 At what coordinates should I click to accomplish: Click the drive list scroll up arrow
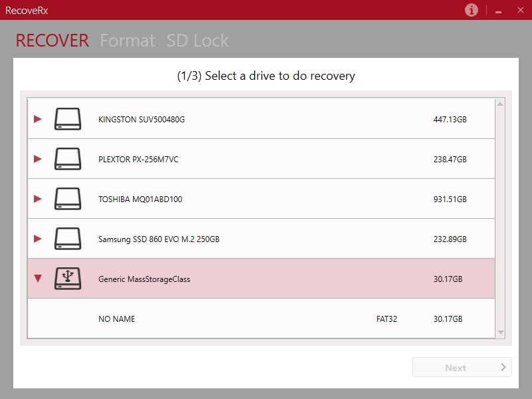[x=500, y=104]
